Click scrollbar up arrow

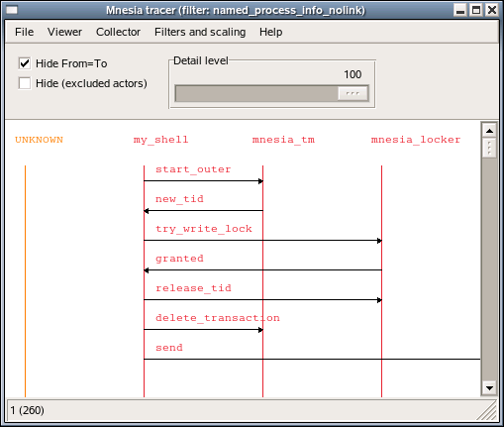tap(489, 131)
